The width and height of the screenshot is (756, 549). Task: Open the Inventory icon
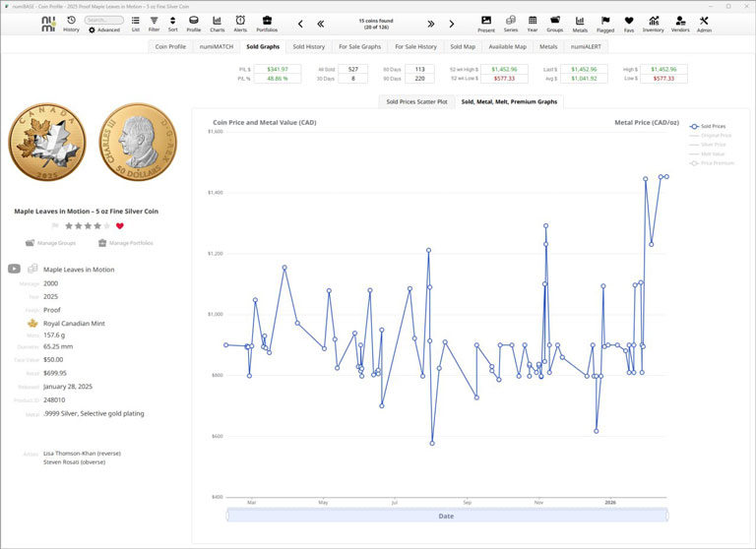(654, 24)
